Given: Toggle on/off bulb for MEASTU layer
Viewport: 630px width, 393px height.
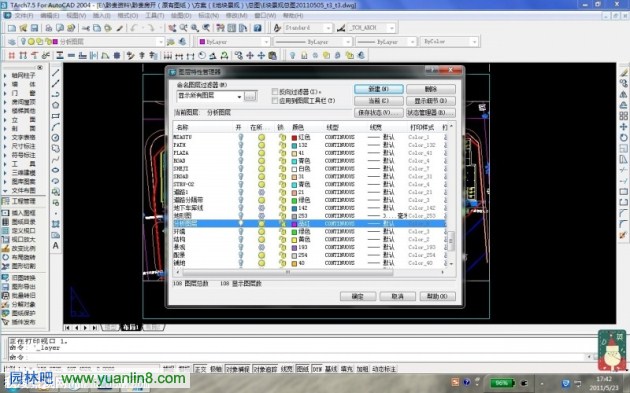Looking at the screenshot, I should [x=241, y=137].
